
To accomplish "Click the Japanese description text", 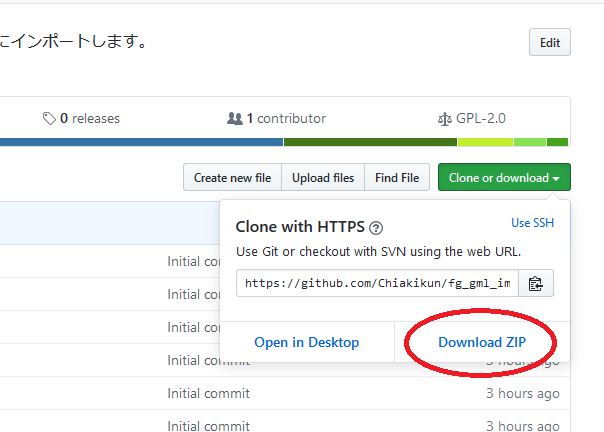I will tap(73, 41).
